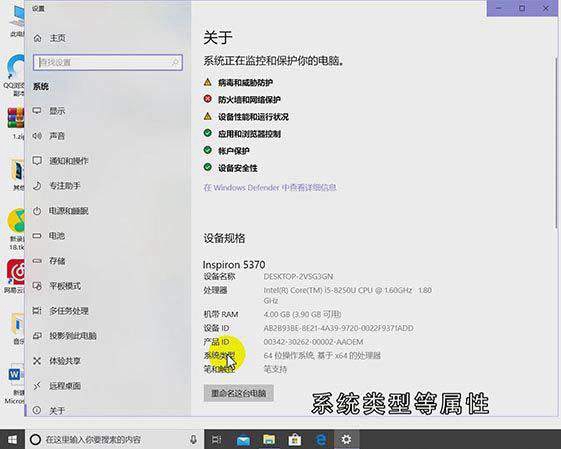The image size is (561, 449).
Task: Open 专注助手 focus assist settings
Action: pos(57,186)
